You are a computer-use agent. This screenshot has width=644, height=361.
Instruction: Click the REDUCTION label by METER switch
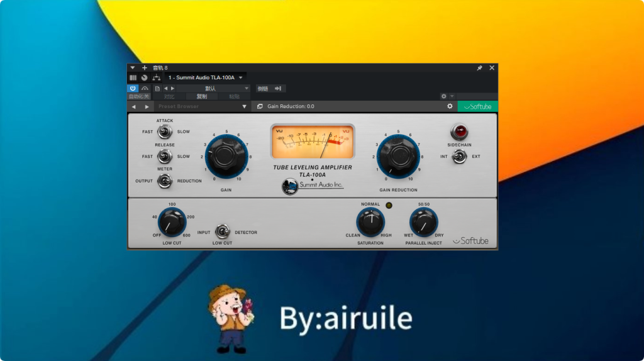[189, 181]
